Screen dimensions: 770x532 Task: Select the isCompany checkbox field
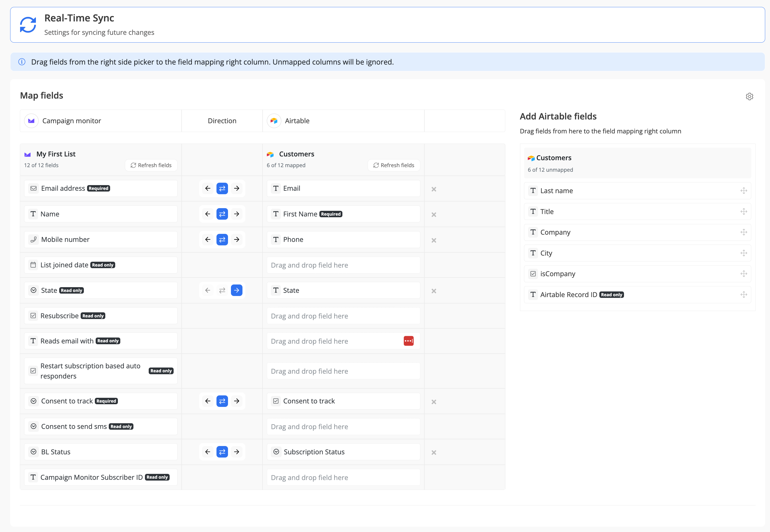coord(637,274)
